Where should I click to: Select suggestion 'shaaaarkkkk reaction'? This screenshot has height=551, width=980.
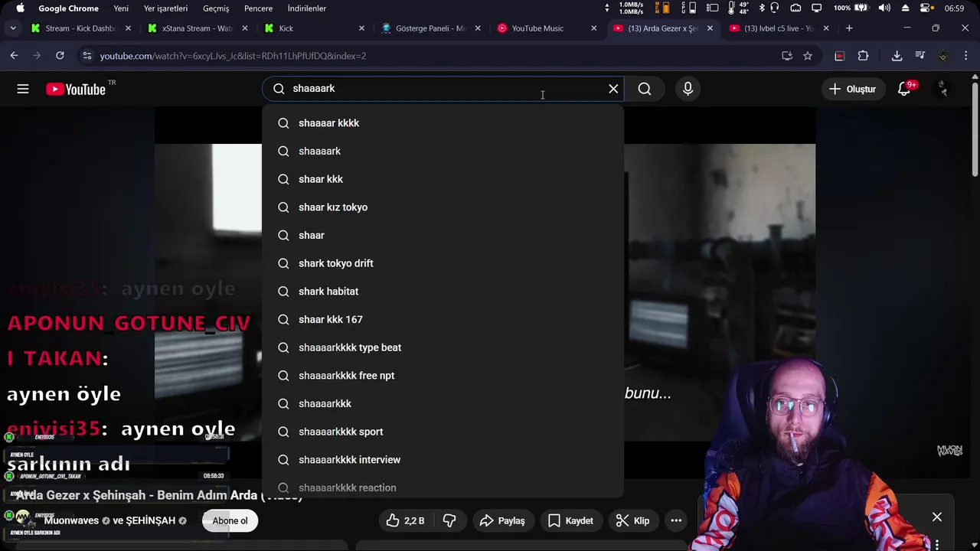point(443,487)
